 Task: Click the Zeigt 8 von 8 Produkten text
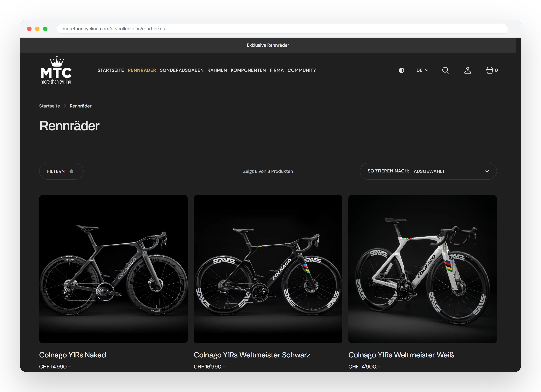click(268, 171)
